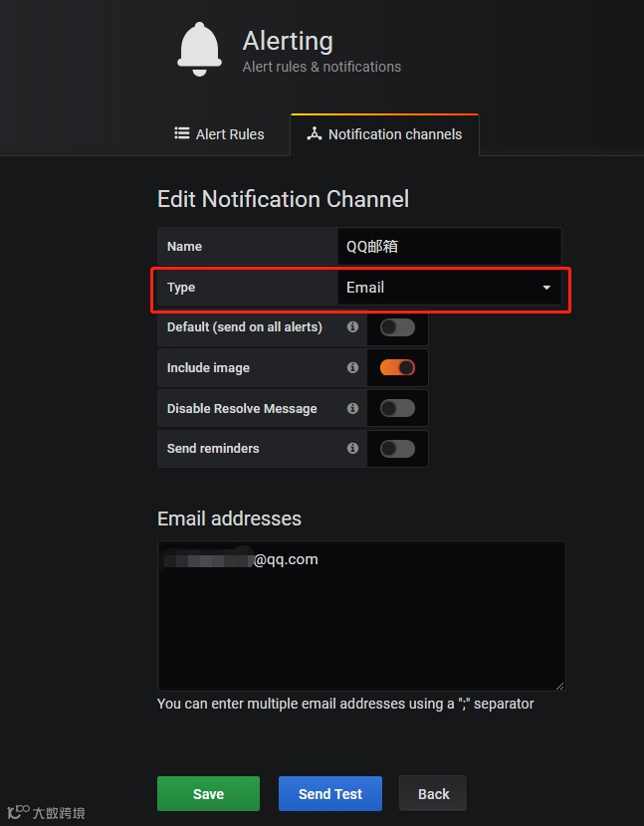This screenshot has height=826, width=644.
Task: Go Back from the edit form
Action: tap(433, 793)
